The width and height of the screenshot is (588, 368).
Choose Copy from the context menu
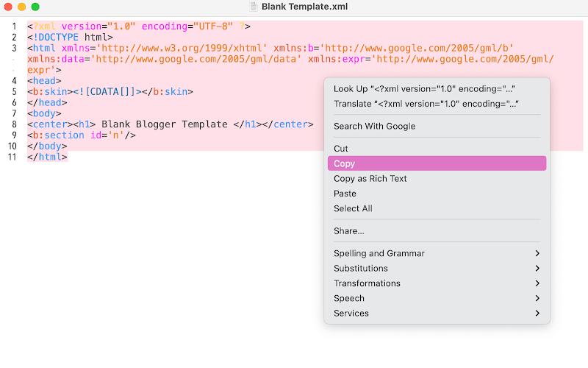[x=437, y=163]
